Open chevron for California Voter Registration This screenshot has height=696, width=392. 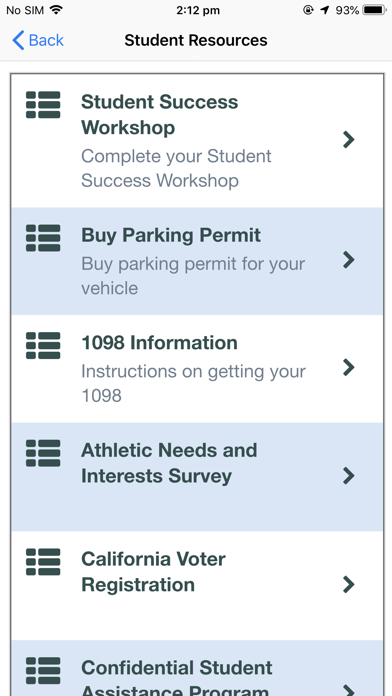(x=349, y=585)
